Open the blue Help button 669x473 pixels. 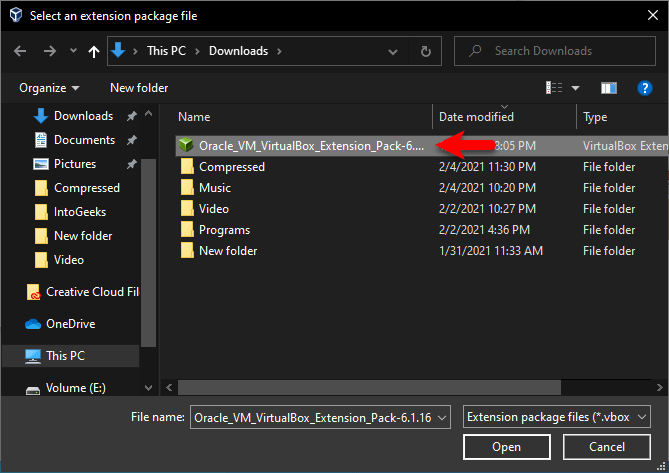pyautogui.click(x=645, y=88)
